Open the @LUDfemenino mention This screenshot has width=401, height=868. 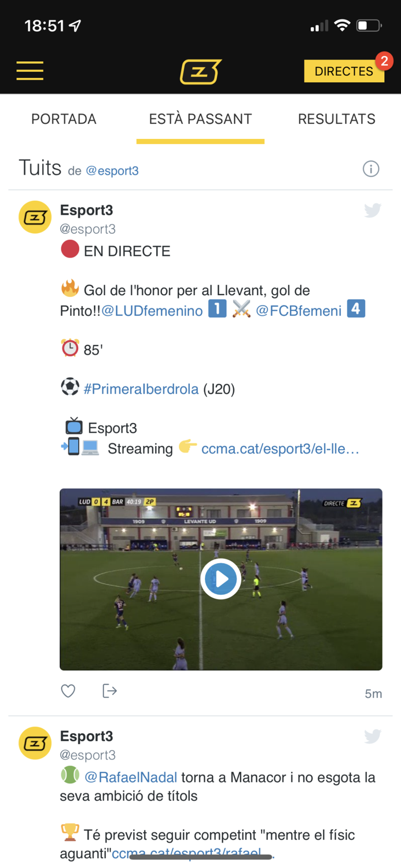click(152, 311)
